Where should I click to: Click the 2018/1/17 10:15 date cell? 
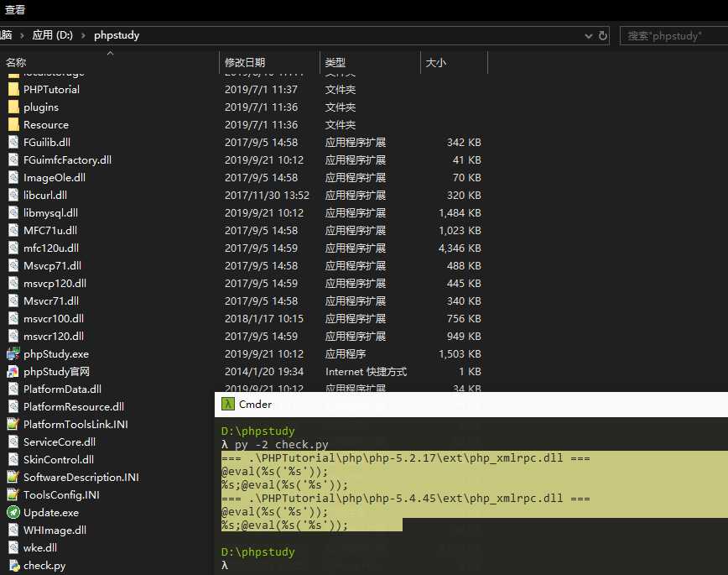pyautogui.click(x=264, y=319)
